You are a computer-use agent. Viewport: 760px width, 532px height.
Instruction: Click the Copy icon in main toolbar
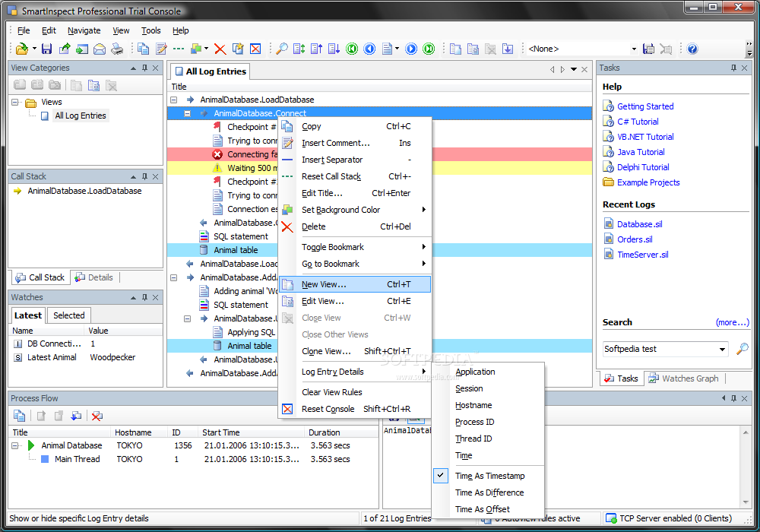click(x=143, y=49)
